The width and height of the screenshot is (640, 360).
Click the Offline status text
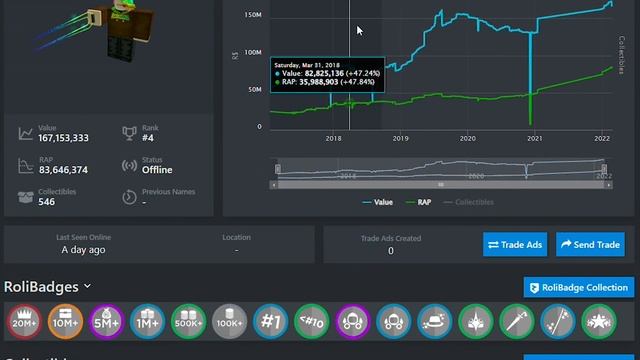coord(157,170)
